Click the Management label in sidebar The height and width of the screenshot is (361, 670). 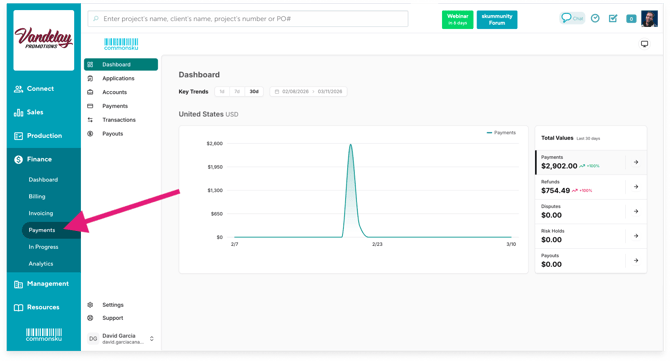pyautogui.click(x=48, y=284)
